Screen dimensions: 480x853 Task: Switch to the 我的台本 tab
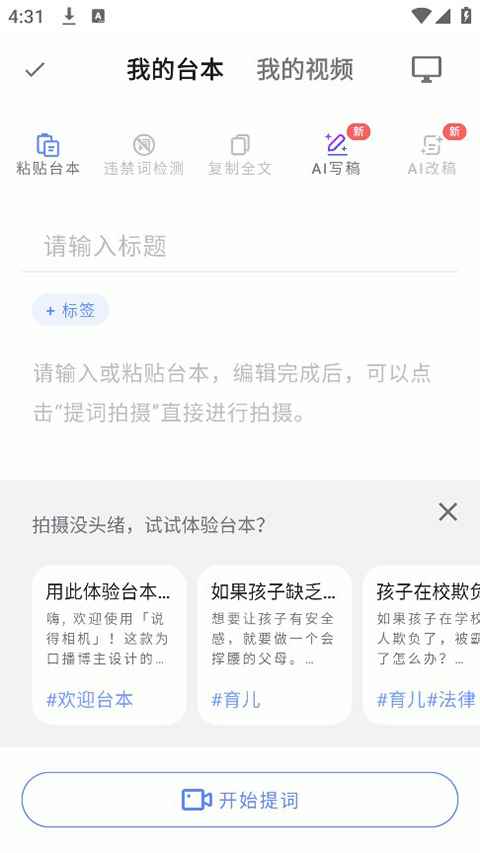(175, 70)
